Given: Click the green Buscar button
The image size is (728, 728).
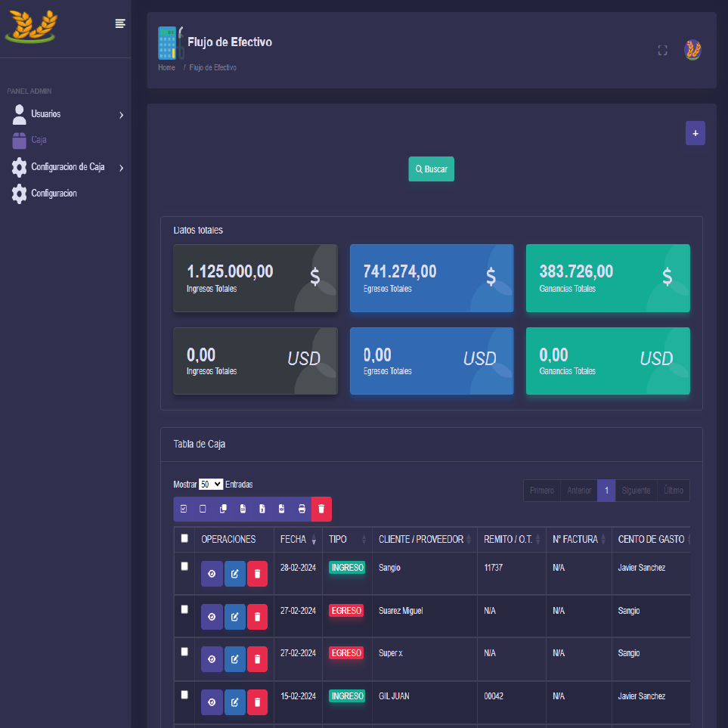Looking at the screenshot, I should (x=431, y=169).
